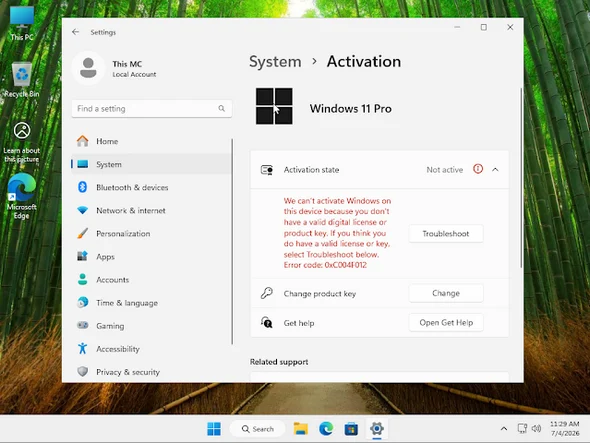The width and height of the screenshot is (590, 443).
Task: Click the taskbar Search box
Action: (x=257, y=429)
